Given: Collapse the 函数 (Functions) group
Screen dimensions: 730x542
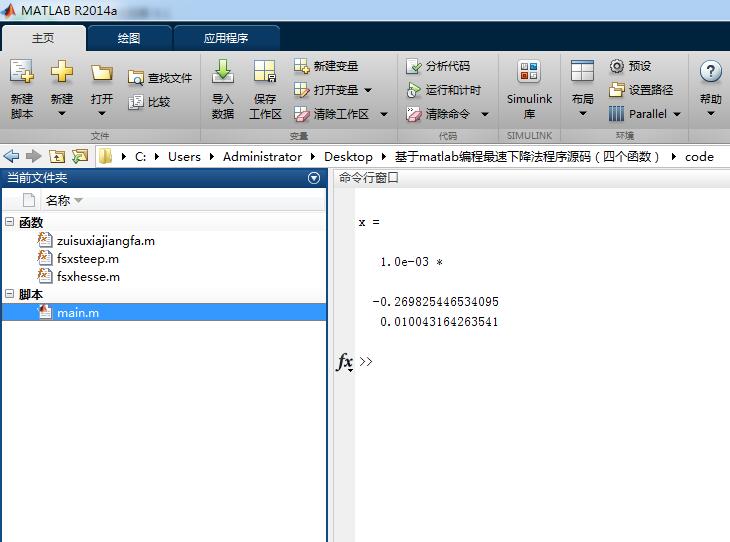Looking at the screenshot, I should [x=9, y=222].
